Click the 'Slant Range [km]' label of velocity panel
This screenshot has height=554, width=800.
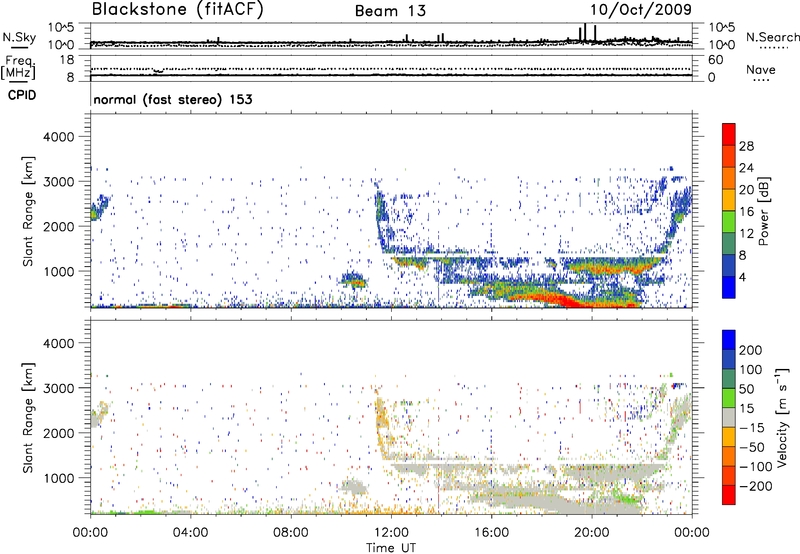28,418
